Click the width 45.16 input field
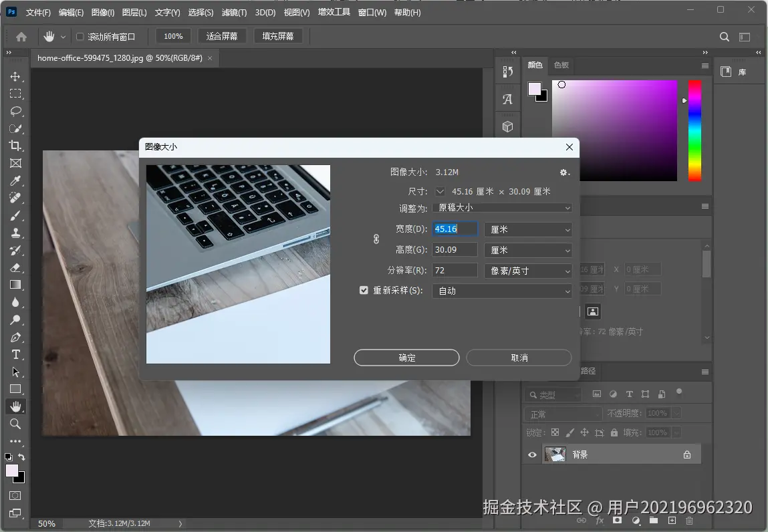This screenshot has height=532, width=768. click(x=455, y=229)
